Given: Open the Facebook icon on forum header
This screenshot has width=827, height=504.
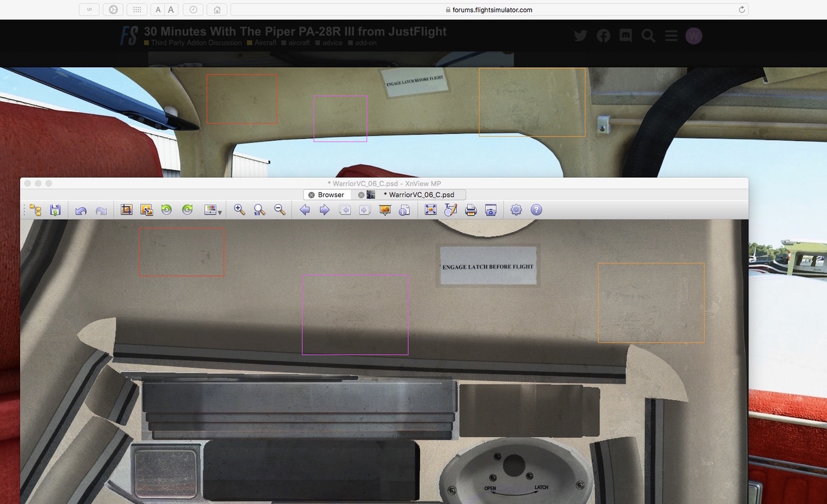Looking at the screenshot, I should [603, 36].
